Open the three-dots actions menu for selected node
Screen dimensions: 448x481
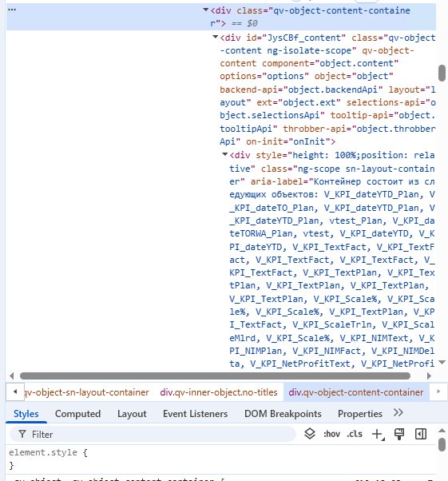[x=12, y=10]
